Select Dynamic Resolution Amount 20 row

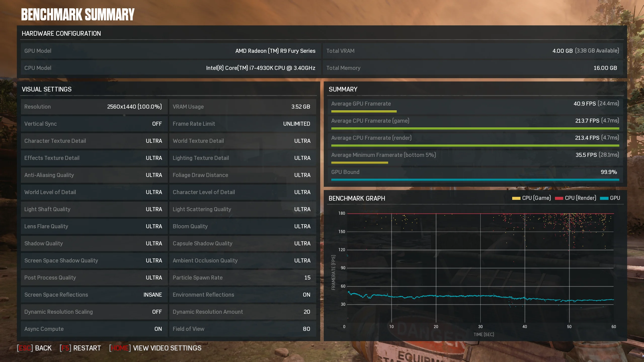coord(243,312)
